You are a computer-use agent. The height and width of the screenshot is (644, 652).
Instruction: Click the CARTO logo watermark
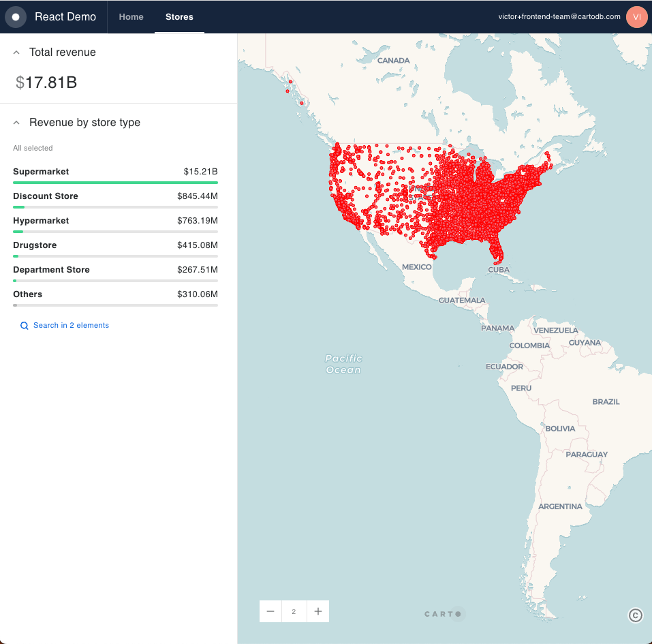click(444, 614)
